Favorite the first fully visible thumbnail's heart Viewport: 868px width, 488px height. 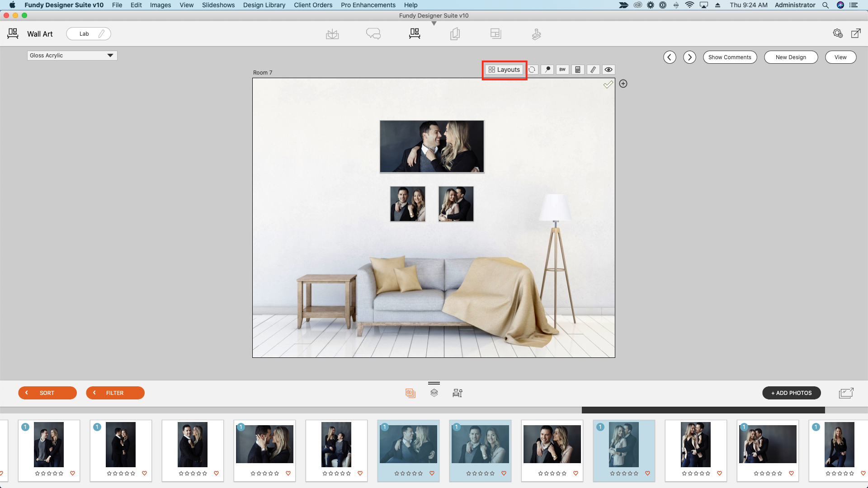point(72,474)
